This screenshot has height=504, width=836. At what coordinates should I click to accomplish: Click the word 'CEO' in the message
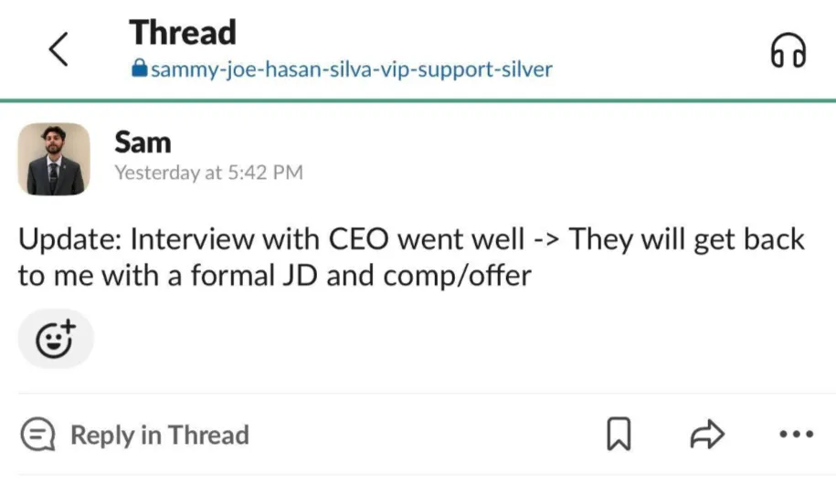click(x=359, y=238)
